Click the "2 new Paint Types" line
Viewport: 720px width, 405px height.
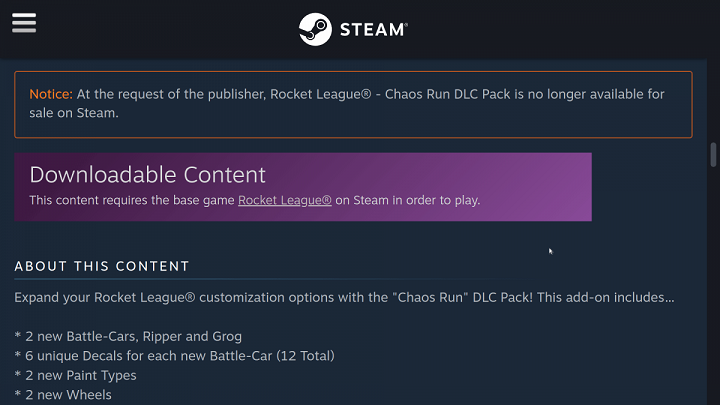pyautogui.click(x=76, y=376)
